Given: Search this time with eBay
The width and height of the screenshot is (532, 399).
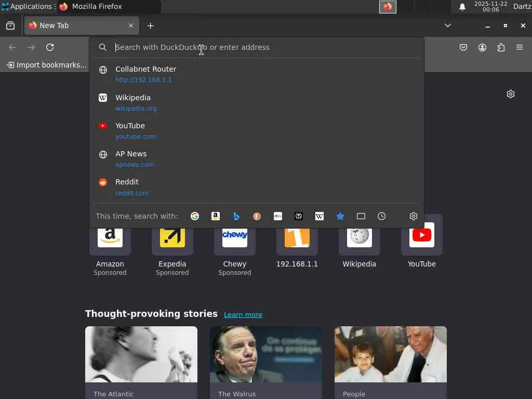Looking at the screenshot, I should [x=278, y=216].
